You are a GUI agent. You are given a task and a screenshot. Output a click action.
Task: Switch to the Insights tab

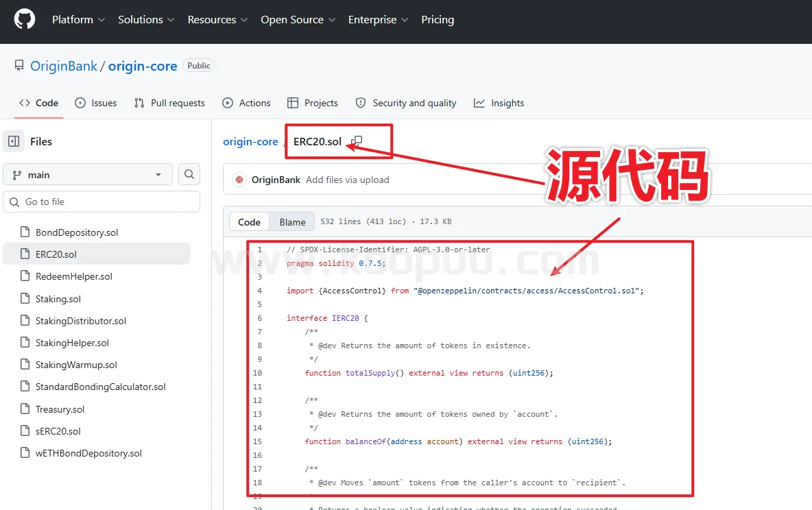click(x=499, y=103)
